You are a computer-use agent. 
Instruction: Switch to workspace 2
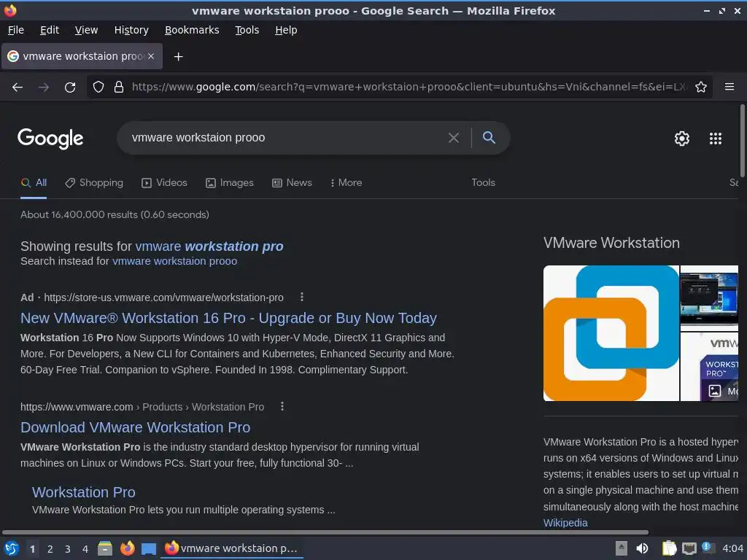click(50, 549)
